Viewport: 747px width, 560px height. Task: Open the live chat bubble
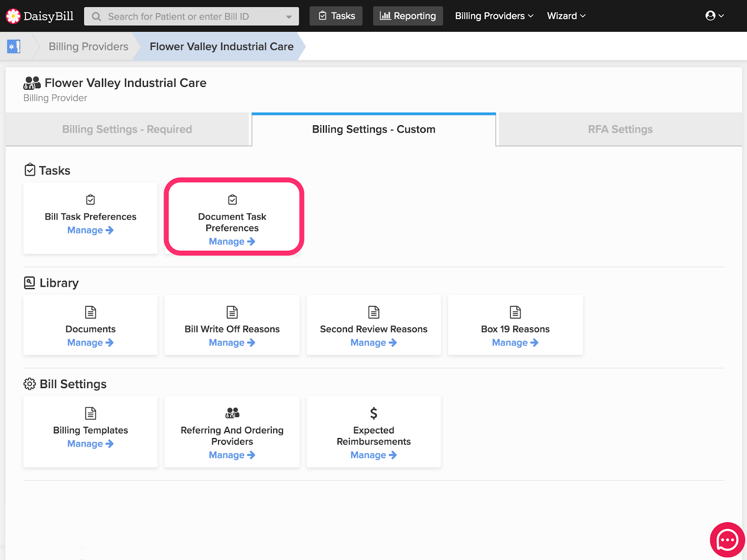[727, 540]
